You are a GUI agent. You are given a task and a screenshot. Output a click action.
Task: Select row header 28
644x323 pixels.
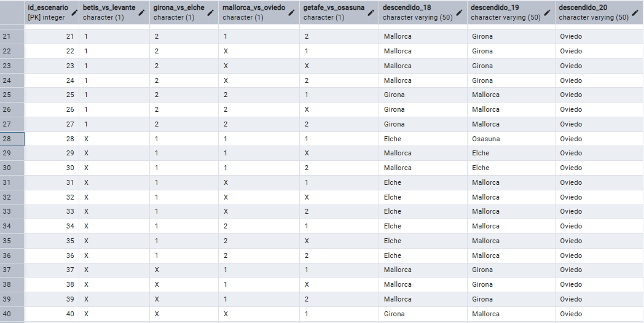[x=12, y=139]
